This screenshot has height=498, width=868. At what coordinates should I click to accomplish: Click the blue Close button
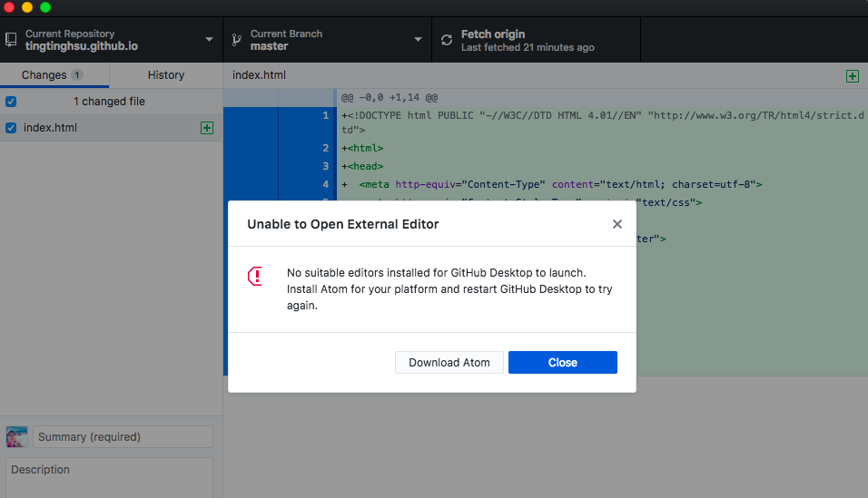(x=562, y=363)
